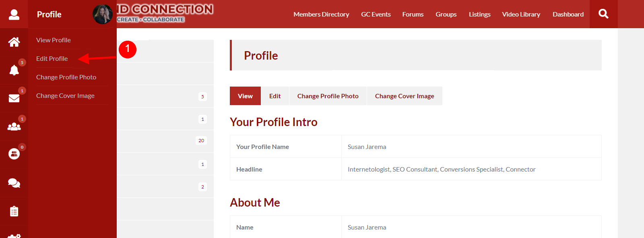The width and height of the screenshot is (644, 238).
Task: Select Edit Profile in flyout menu
Action: 52,58
